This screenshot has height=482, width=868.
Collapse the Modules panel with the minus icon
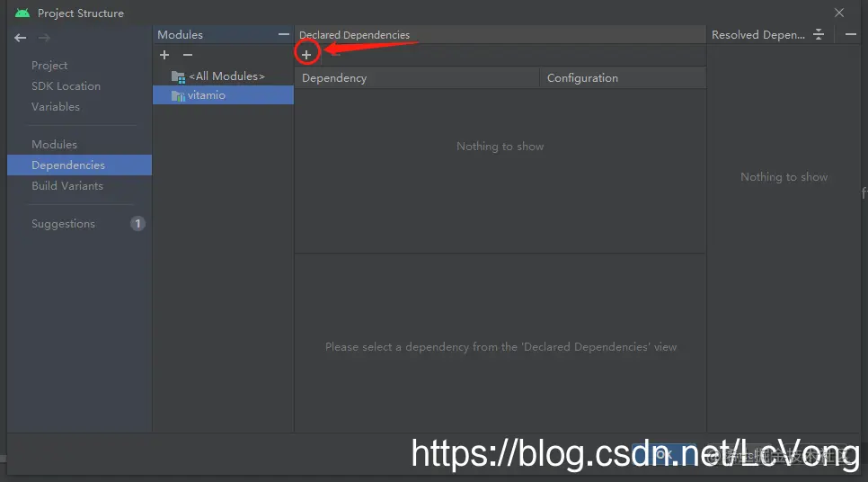click(283, 34)
